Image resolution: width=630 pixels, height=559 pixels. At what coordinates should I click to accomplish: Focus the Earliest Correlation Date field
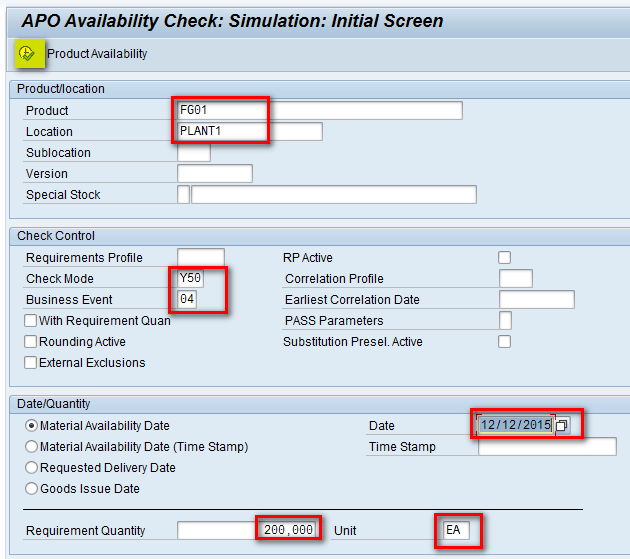point(536,299)
